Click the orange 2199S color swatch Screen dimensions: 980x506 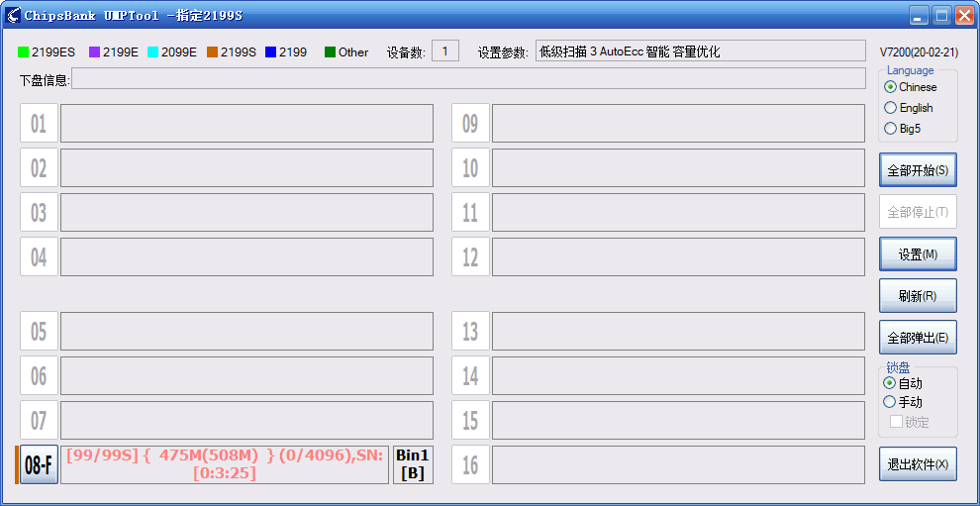point(212,51)
